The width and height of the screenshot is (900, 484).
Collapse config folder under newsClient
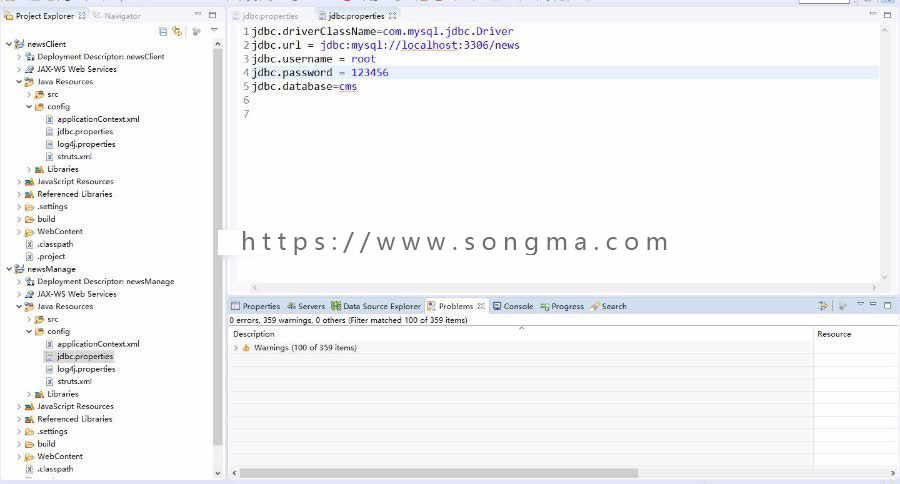point(29,107)
